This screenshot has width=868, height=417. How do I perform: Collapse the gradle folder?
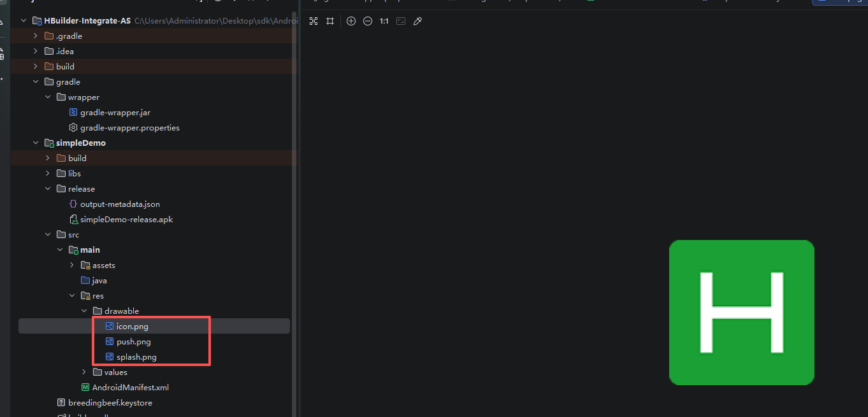point(36,82)
